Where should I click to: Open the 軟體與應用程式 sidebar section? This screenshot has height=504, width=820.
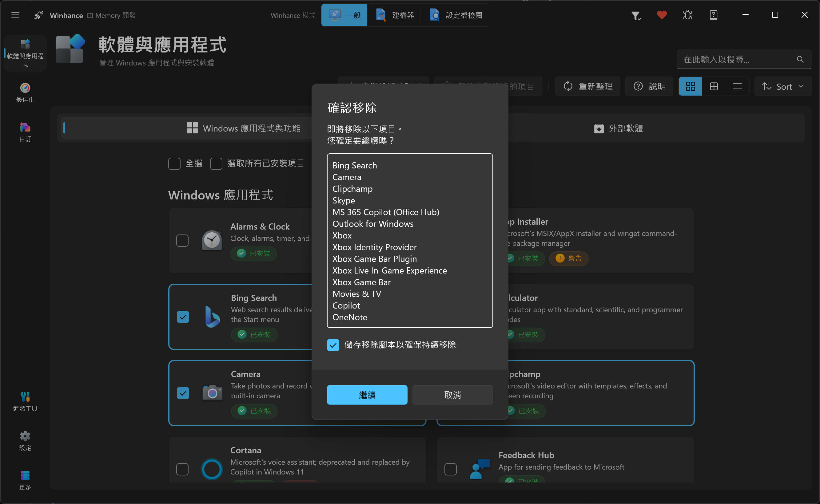(x=25, y=53)
